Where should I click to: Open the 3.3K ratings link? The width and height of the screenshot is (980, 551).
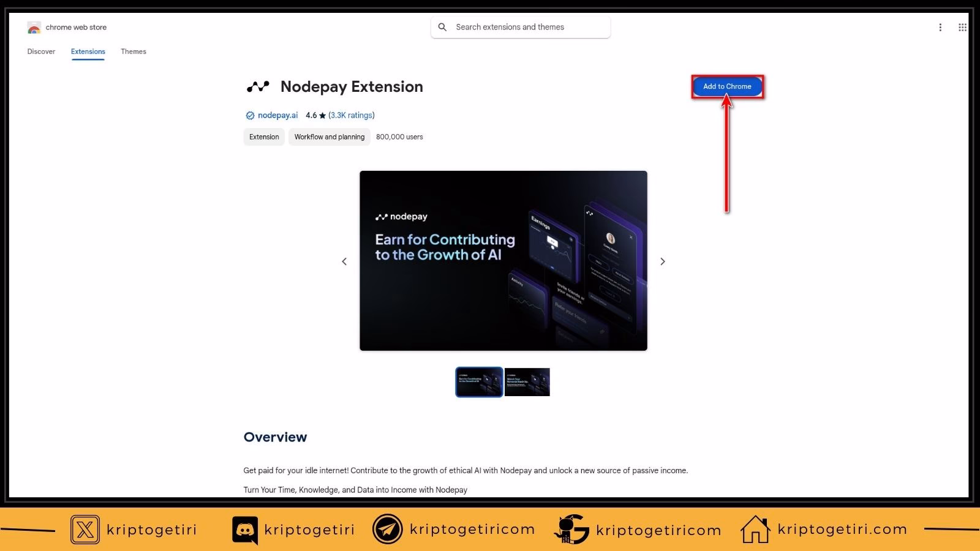point(350,115)
